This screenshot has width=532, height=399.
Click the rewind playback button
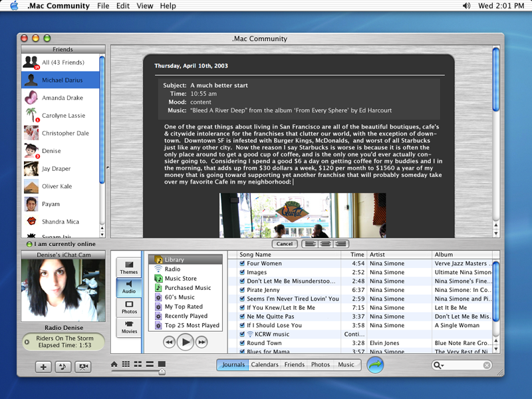point(169,342)
